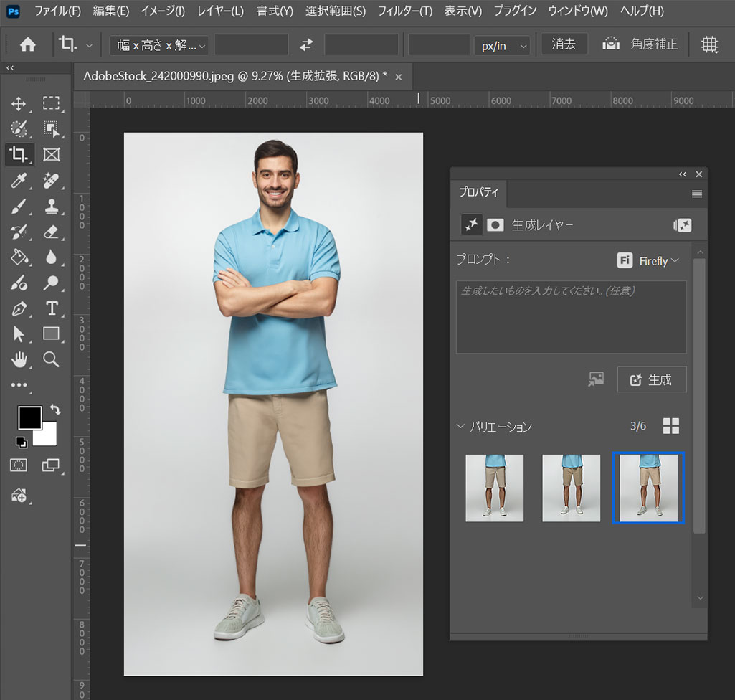Select the Eraser tool
This screenshot has width=735, height=700.
(51, 232)
